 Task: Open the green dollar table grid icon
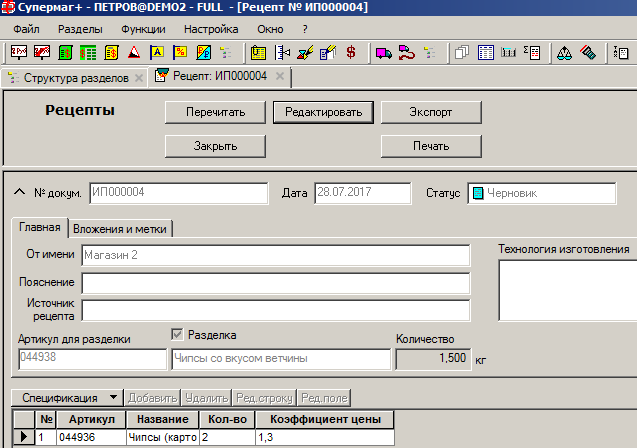coord(88,52)
